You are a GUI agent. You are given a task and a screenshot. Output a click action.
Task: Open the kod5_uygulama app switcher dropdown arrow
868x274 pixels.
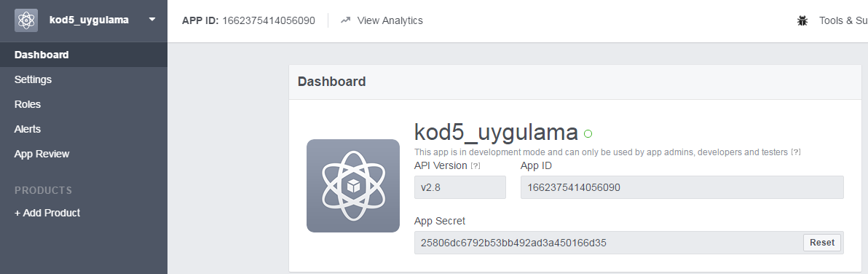pos(152,20)
